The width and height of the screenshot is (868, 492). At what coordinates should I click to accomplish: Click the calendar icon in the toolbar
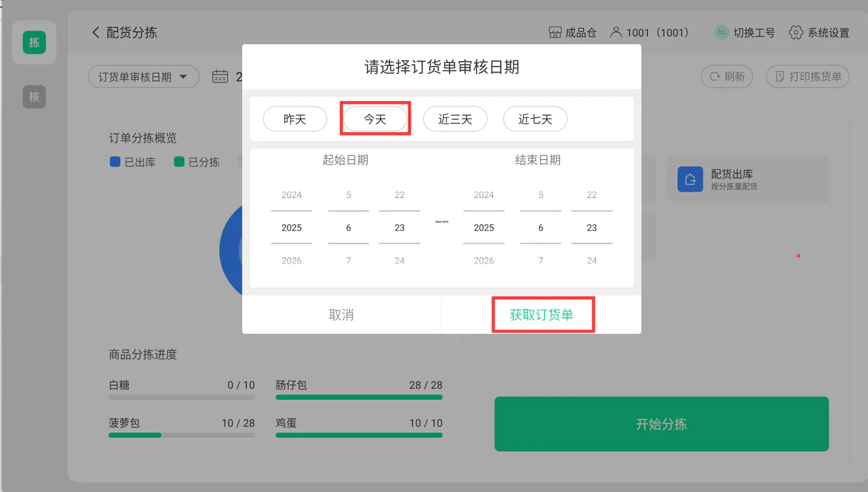[220, 77]
